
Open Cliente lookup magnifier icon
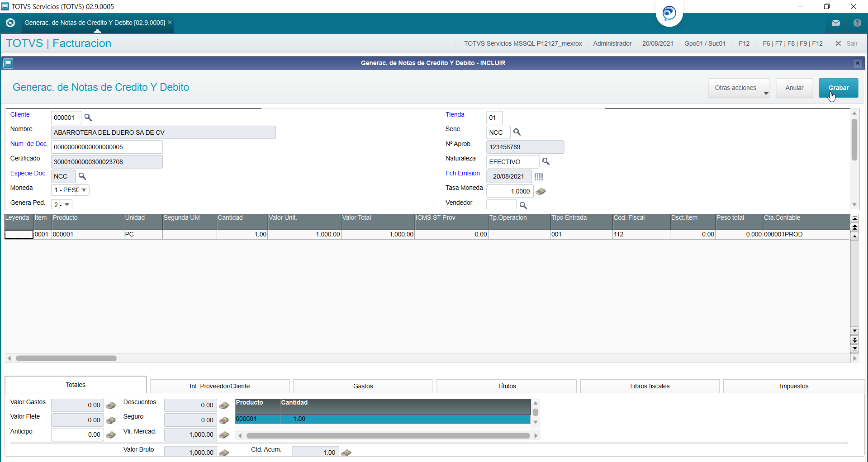[x=88, y=118]
